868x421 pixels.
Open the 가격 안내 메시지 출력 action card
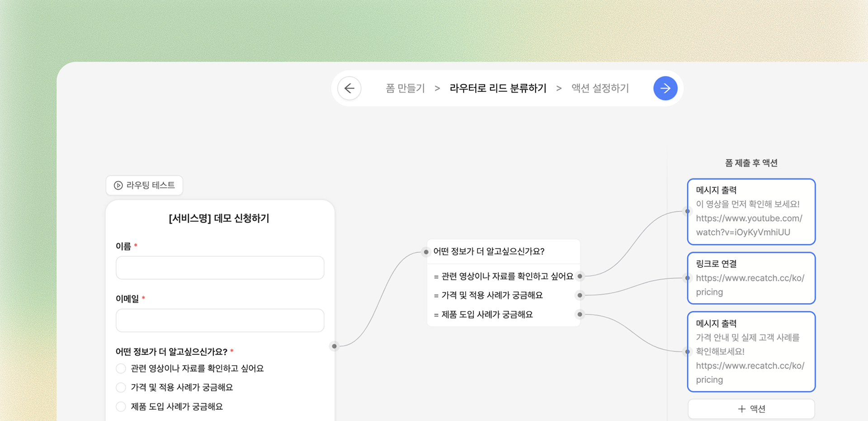pyautogui.click(x=751, y=351)
